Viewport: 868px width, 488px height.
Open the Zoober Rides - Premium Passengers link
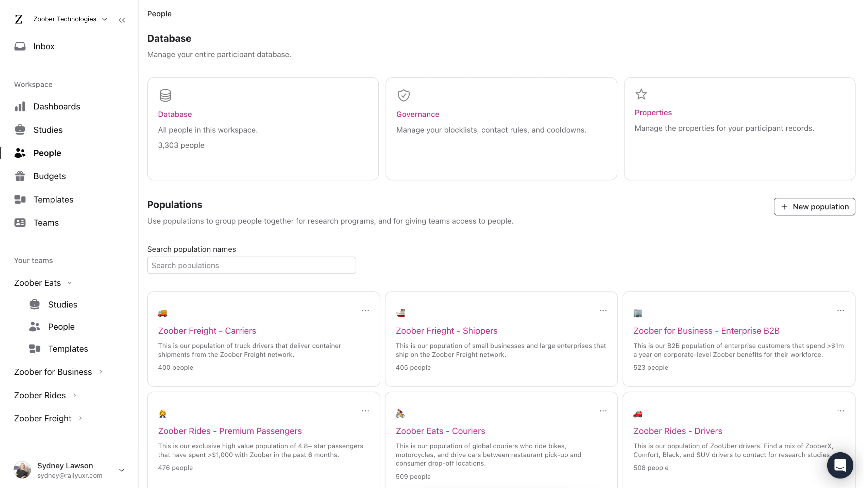(229, 431)
